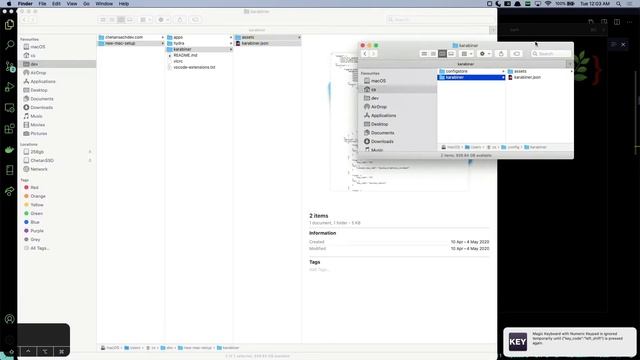The image size is (640, 360).
Task: Open VS Code Accounts icon near bottom
Action: coord(9,319)
